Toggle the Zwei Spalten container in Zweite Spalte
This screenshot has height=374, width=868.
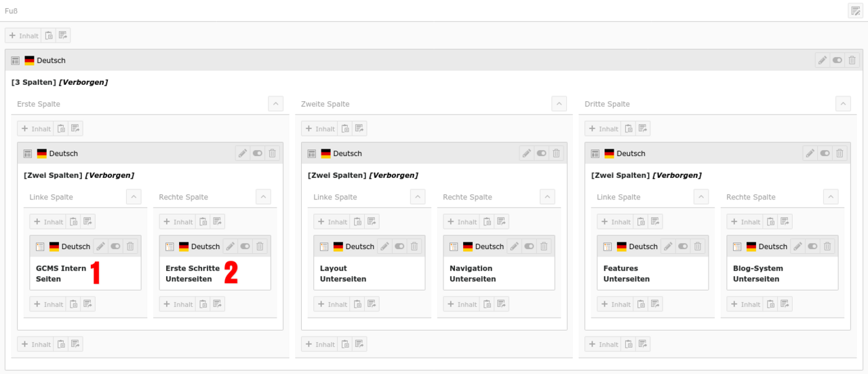point(542,153)
